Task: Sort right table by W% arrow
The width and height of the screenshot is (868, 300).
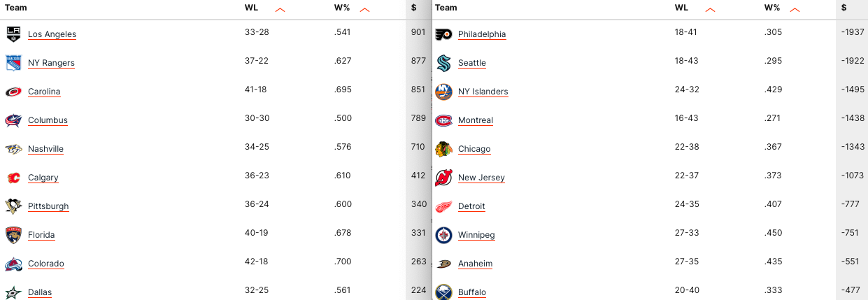Action: (795, 10)
